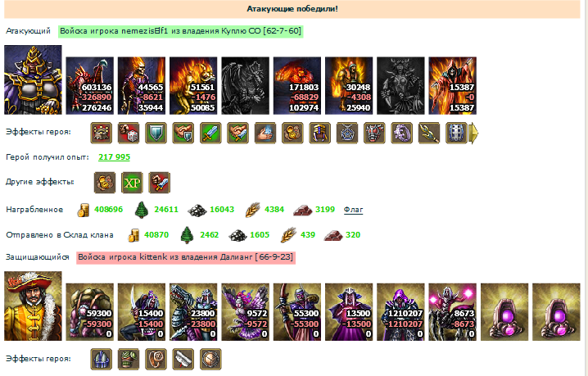Screen dimensions: 588x376
Task: Click the green sword hero effect icon
Action: (210, 133)
